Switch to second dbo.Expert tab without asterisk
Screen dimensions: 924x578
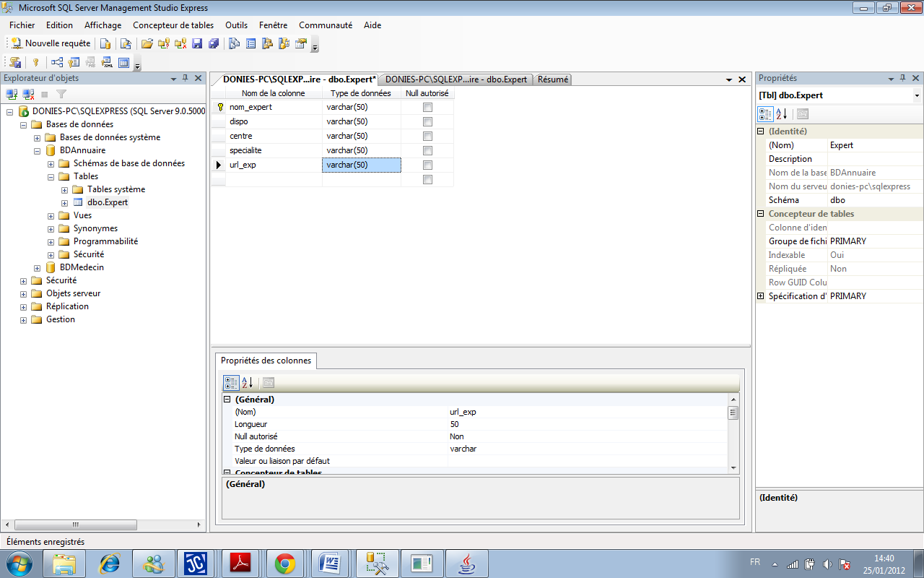(456, 79)
